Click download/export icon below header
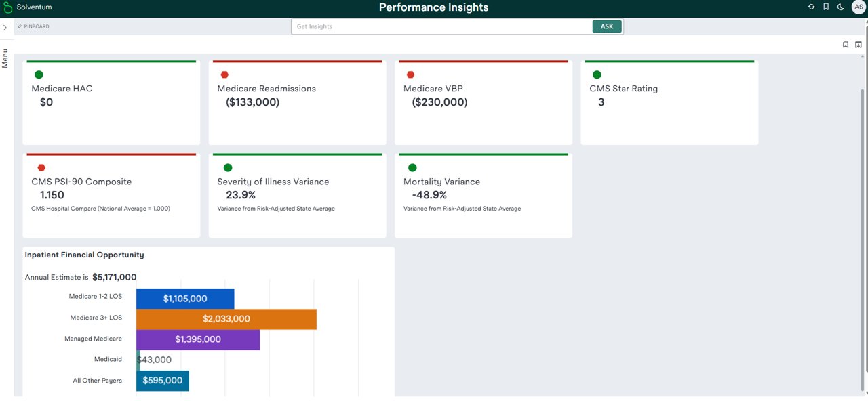The width and height of the screenshot is (868, 401). tap(859, 45)
